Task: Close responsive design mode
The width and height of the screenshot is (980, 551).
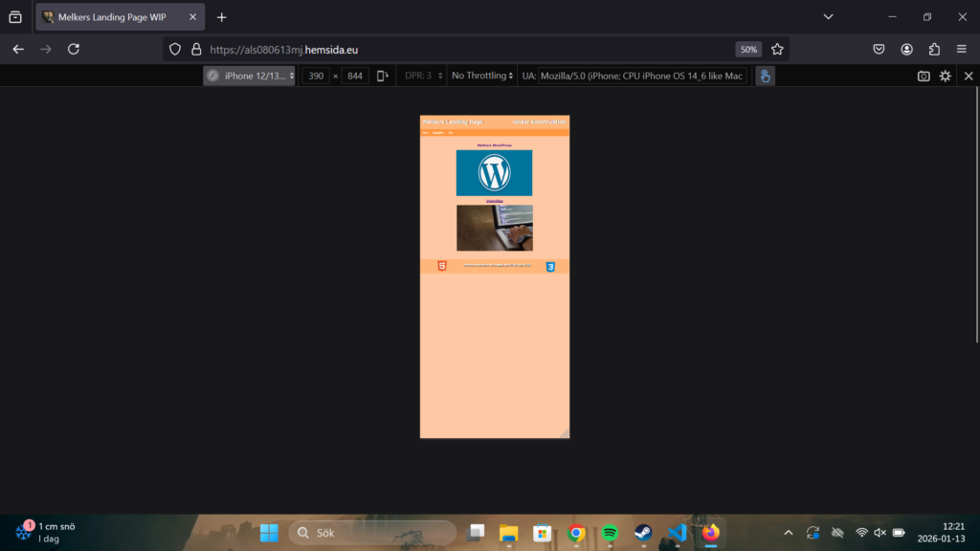Action: click(x=969, y=76)
